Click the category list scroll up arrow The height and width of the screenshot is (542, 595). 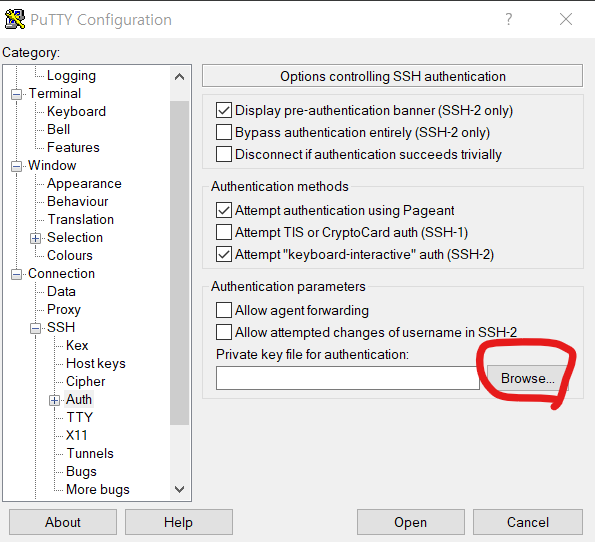179,77
